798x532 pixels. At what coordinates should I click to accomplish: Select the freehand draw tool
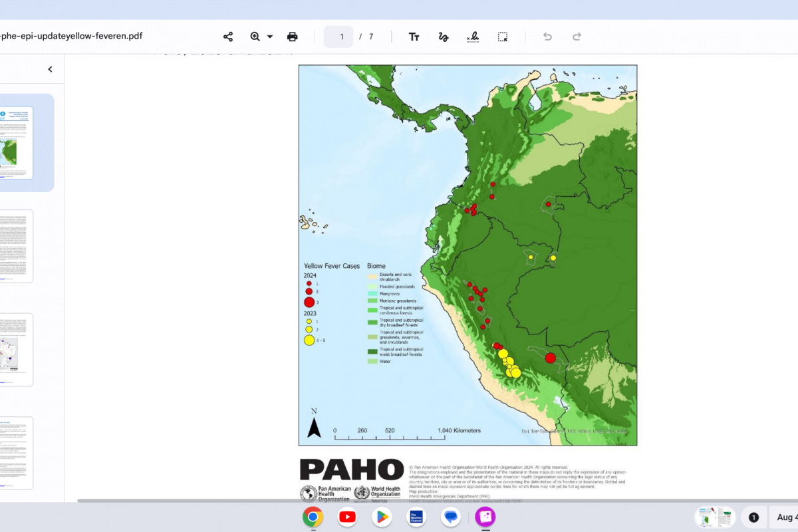click(x=444, y=37)
